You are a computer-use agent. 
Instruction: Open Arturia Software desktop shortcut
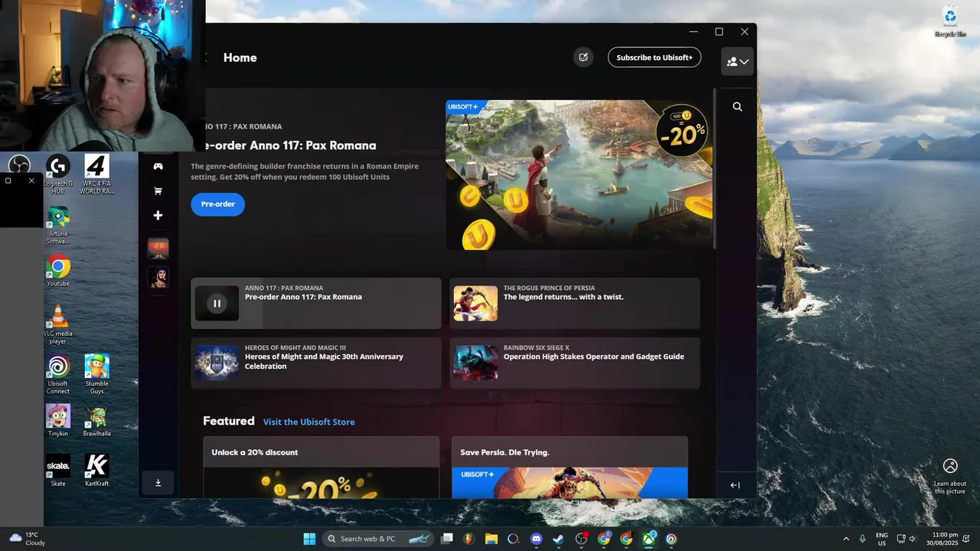pyautogui.click(x=58, y=225)
